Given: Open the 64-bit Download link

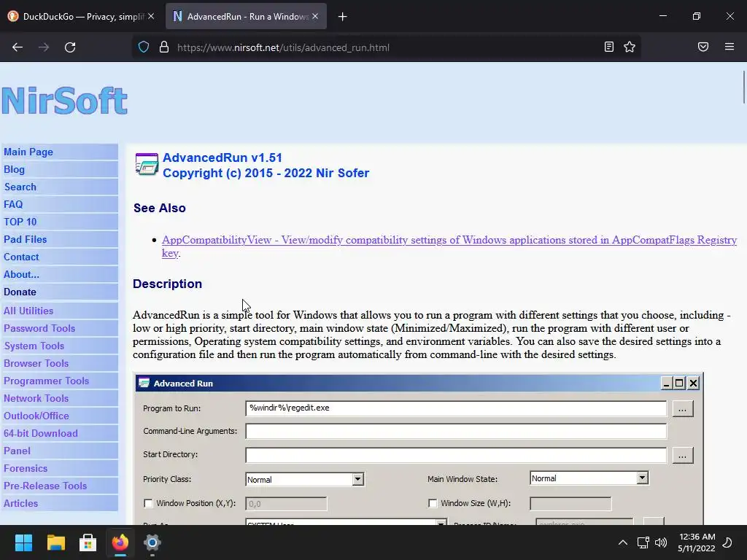Looking at the screenshot, I should coord(41,433).
